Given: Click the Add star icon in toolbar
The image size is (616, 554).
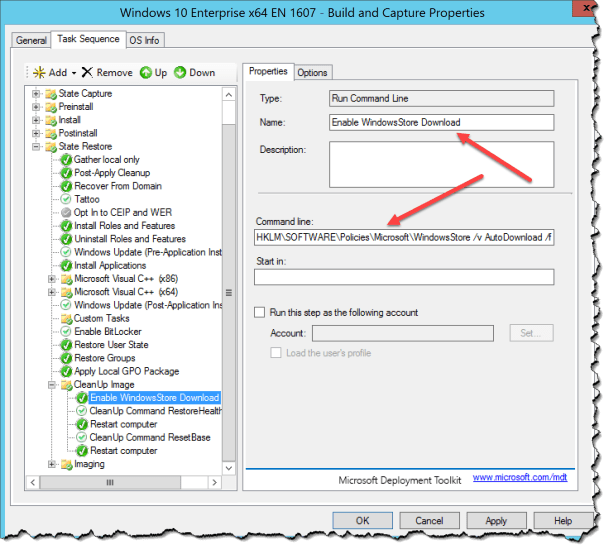Looking at the screenshot, I should (39, 73).
